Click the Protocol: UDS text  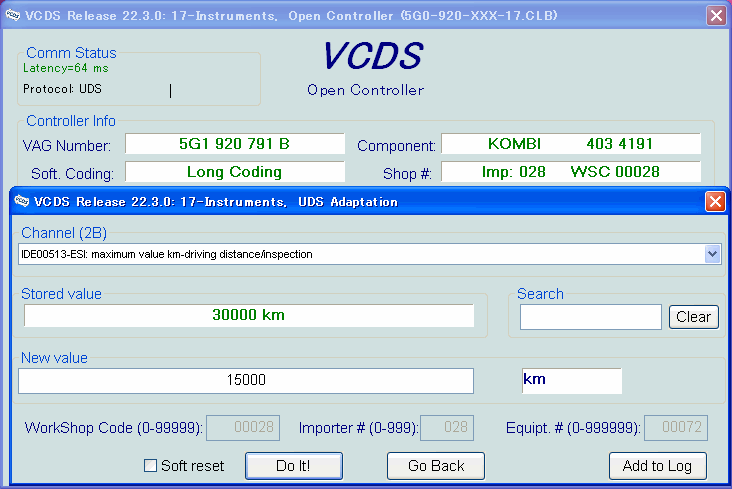pos(62,89)
